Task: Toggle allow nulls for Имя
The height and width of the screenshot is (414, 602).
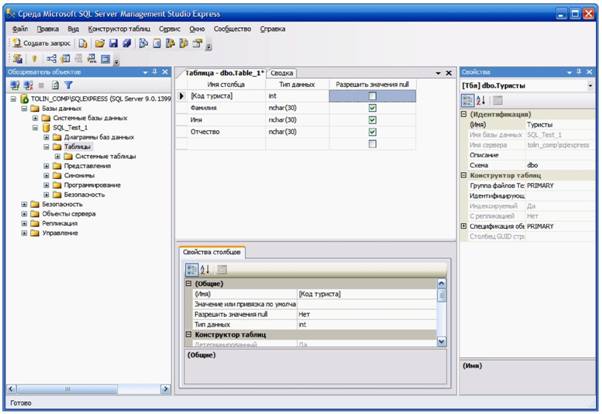Action: click(372, 120)
